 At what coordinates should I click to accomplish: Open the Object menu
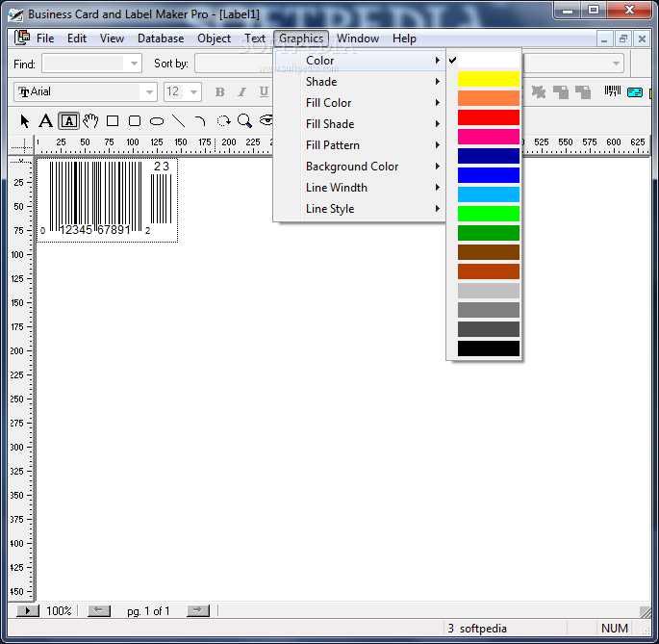(x=214, y=39)
